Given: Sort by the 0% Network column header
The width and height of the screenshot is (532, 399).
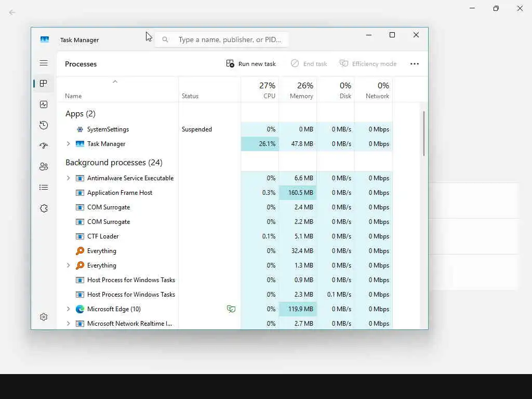Looking at the screenshot, I should click(374, 90).
